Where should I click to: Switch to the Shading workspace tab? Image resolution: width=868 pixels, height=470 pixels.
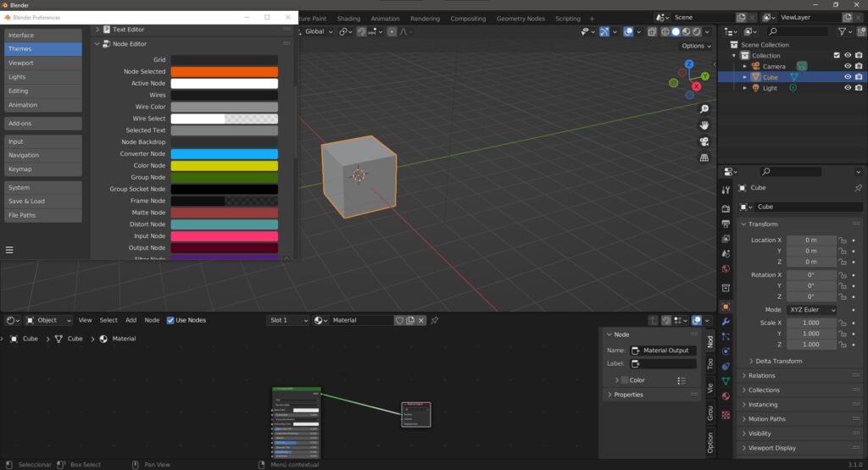coord(348,19)
